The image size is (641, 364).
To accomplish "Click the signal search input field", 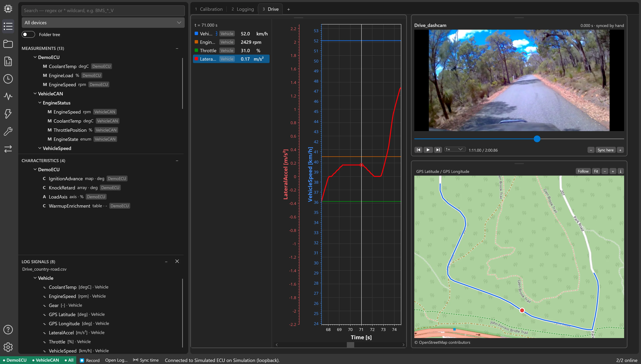I will [103, 10].
